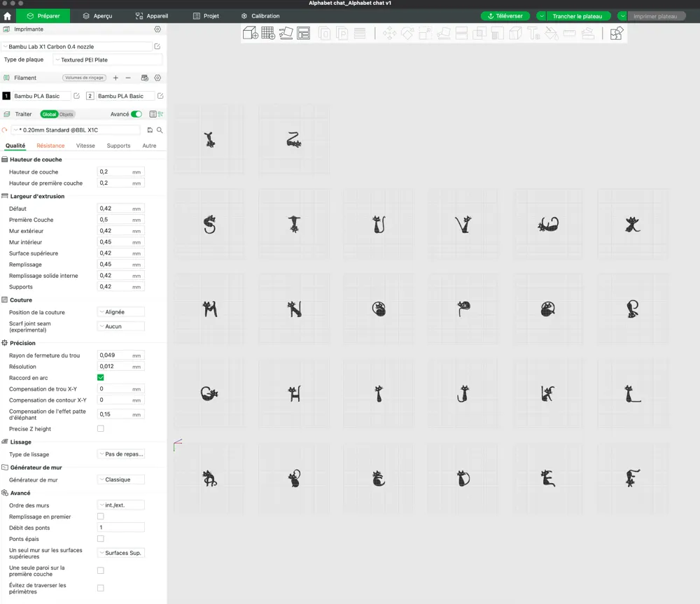Open the Aperçu tab
The width and height of the screenshot is (700, 604).
[97, 16]
